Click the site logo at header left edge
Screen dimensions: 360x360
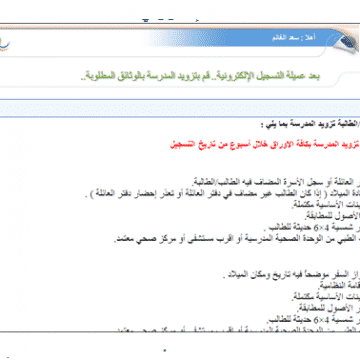5,44
